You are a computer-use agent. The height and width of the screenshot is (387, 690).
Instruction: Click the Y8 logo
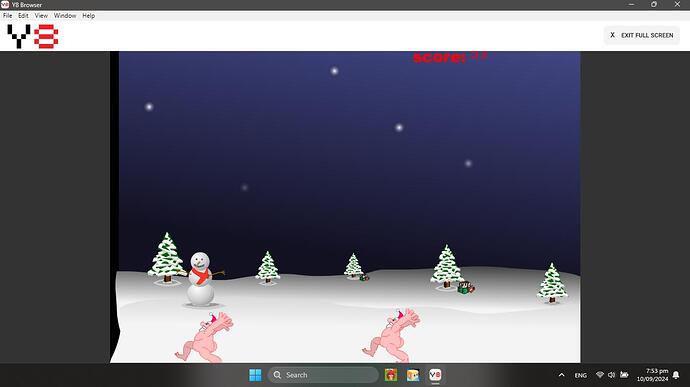tap(33, 36)
